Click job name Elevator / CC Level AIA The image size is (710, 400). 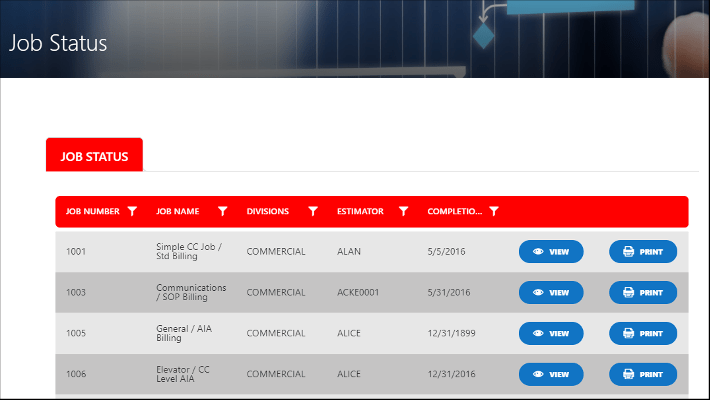point(182,374)
